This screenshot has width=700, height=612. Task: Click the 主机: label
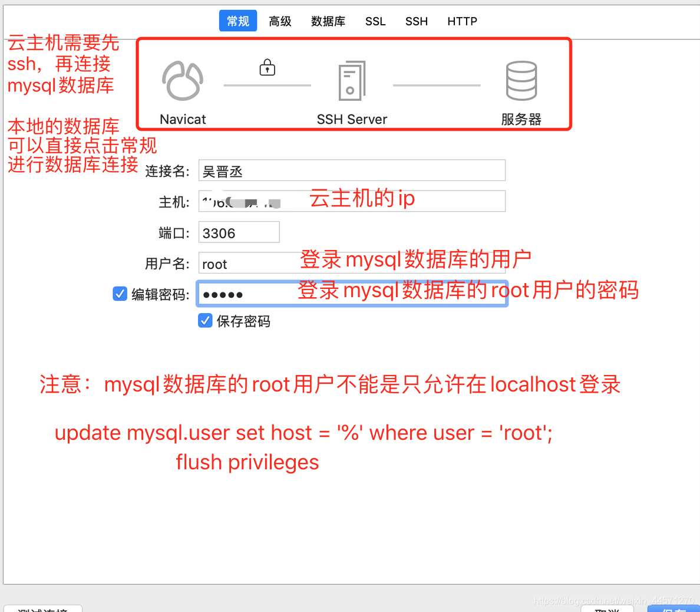(174, 202)
